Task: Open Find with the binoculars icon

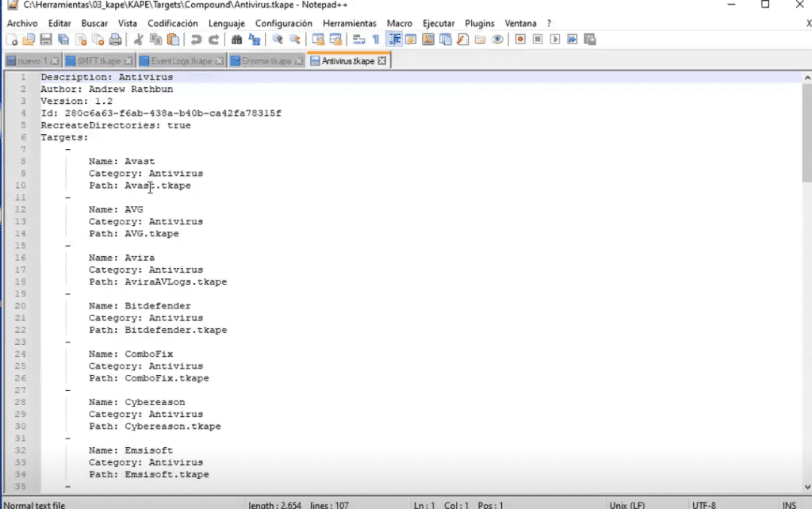Action: coord(236,40)
